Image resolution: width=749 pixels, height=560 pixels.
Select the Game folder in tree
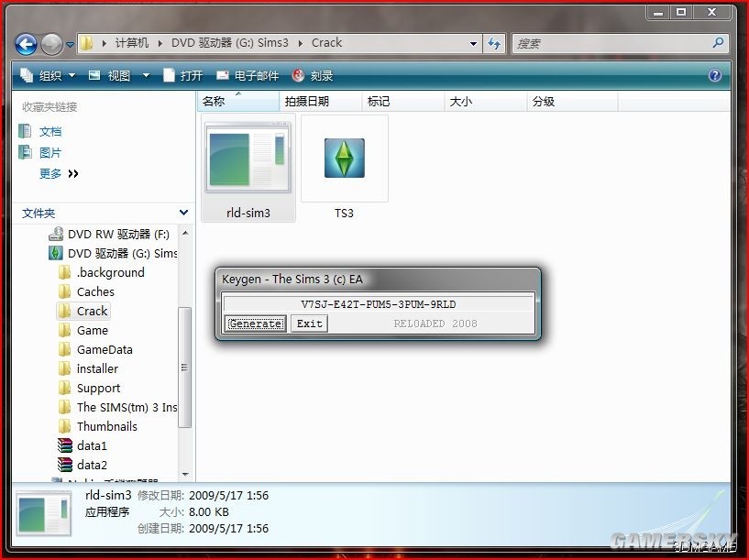(83, 330)
